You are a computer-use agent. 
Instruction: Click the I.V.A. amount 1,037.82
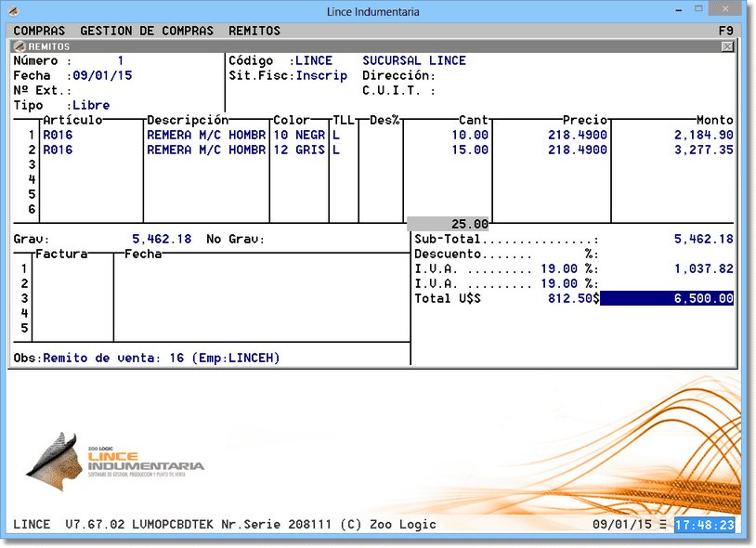[704, 269]
